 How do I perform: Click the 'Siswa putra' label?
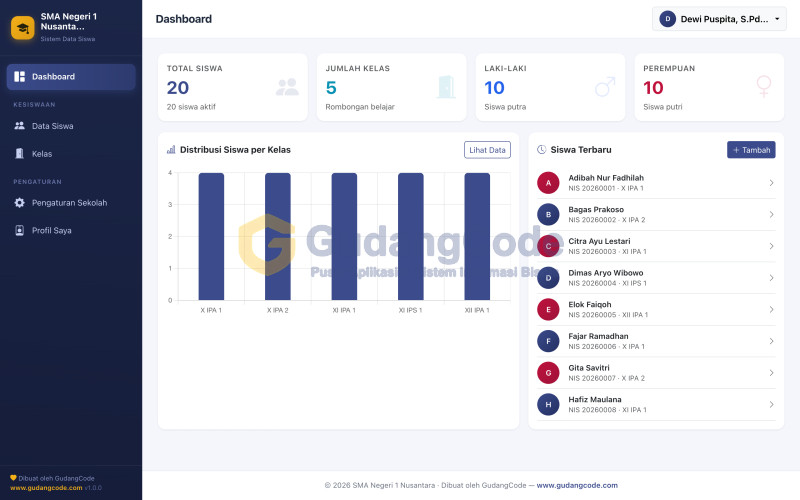click(505, 107)
